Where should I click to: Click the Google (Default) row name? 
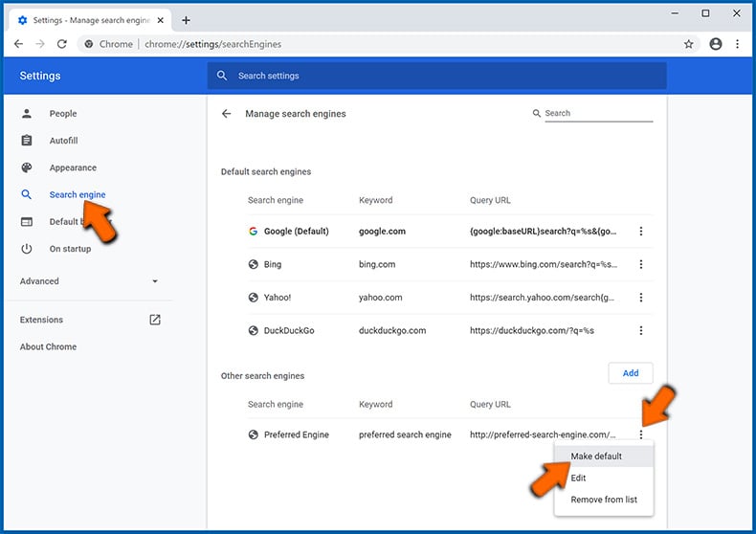coord(296,232)
